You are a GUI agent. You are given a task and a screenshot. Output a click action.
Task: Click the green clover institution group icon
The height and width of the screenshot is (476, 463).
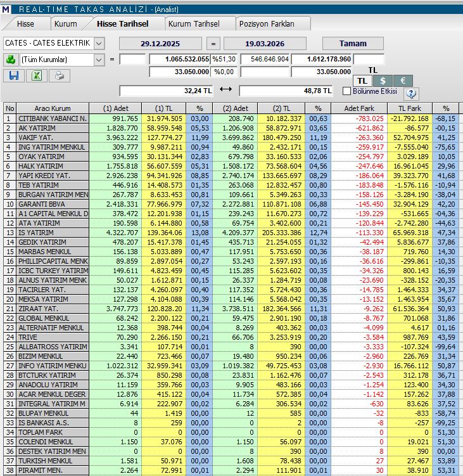(11, 60)
